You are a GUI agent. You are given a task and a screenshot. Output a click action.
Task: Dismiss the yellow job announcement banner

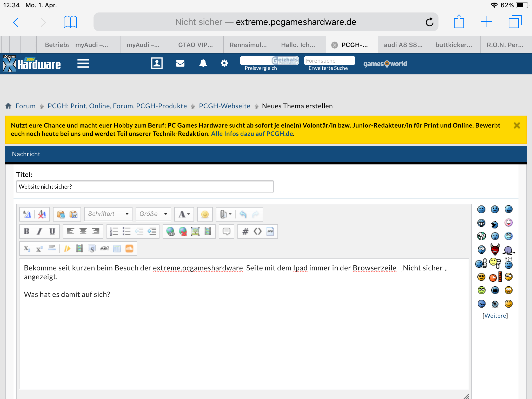coord(517,125)
